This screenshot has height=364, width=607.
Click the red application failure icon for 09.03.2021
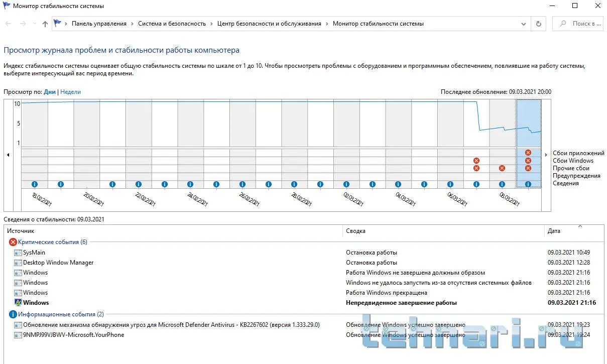[x=528, y=153]
